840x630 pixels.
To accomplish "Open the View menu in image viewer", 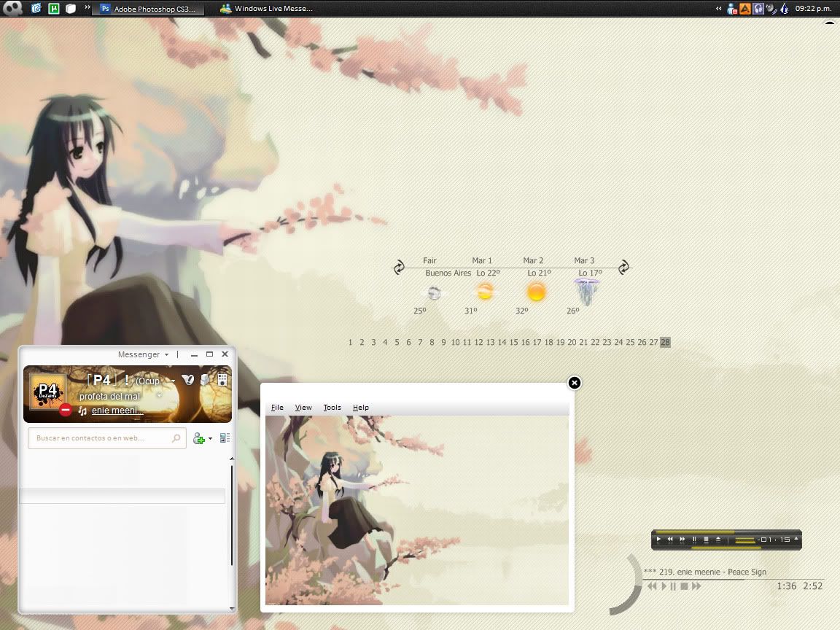I will [x=303, y=407].
